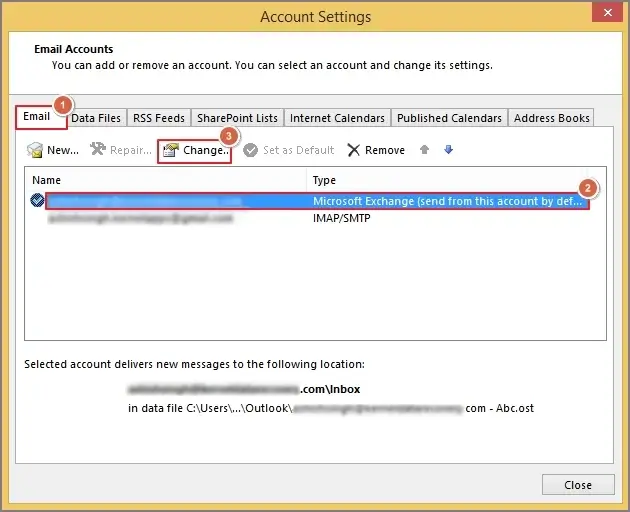
Task: Click the Change account icon
Action: point(171,150)
